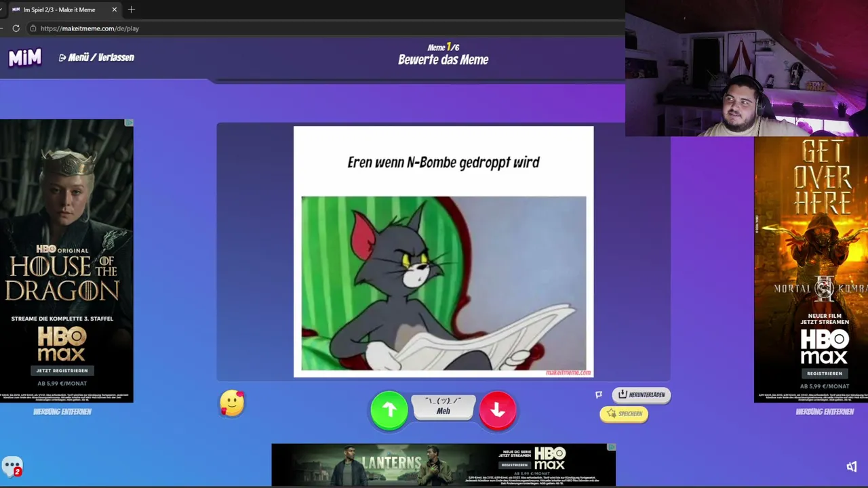Downvote the meme with the red arrow
This screenshot has height=488, width=868.
[498, 409]
